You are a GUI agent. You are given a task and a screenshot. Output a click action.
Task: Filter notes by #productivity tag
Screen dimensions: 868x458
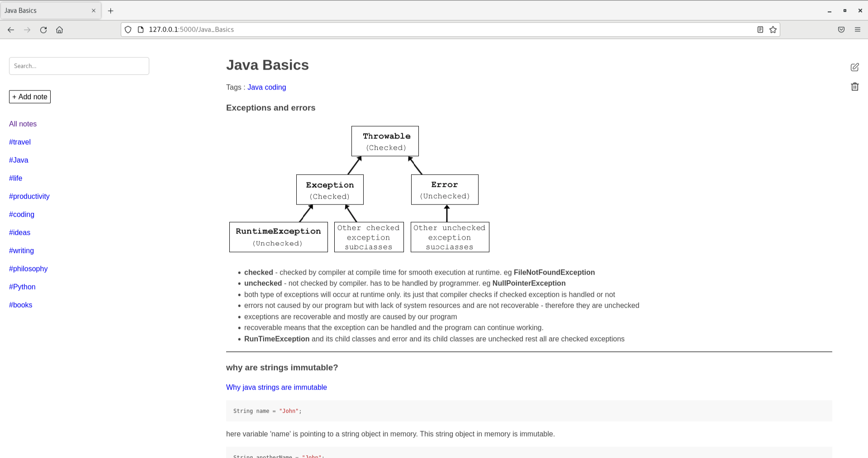click(x=29, y=196)
